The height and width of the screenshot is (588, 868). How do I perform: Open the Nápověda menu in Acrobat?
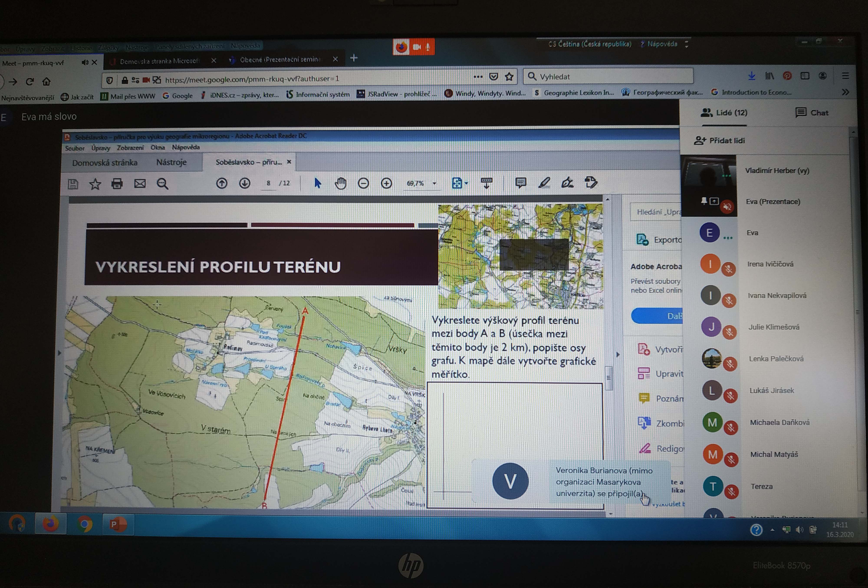186,147
